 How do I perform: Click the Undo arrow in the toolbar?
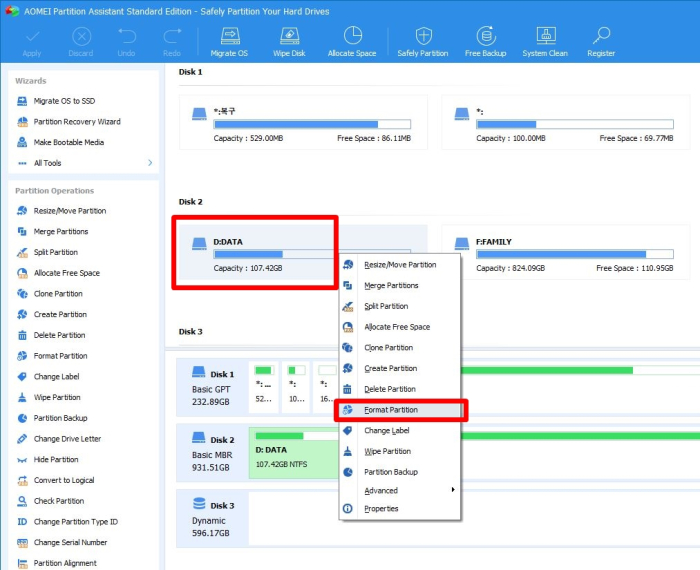pos(126,42)
